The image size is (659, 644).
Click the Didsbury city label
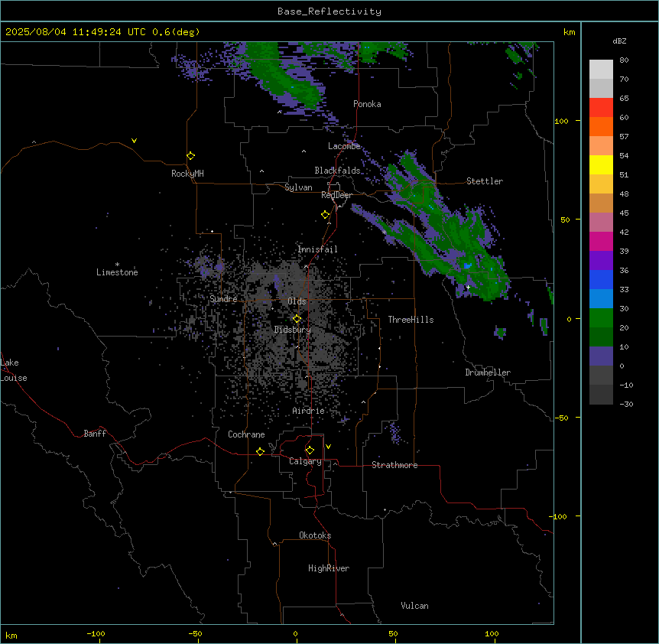[x=292, y=330]
